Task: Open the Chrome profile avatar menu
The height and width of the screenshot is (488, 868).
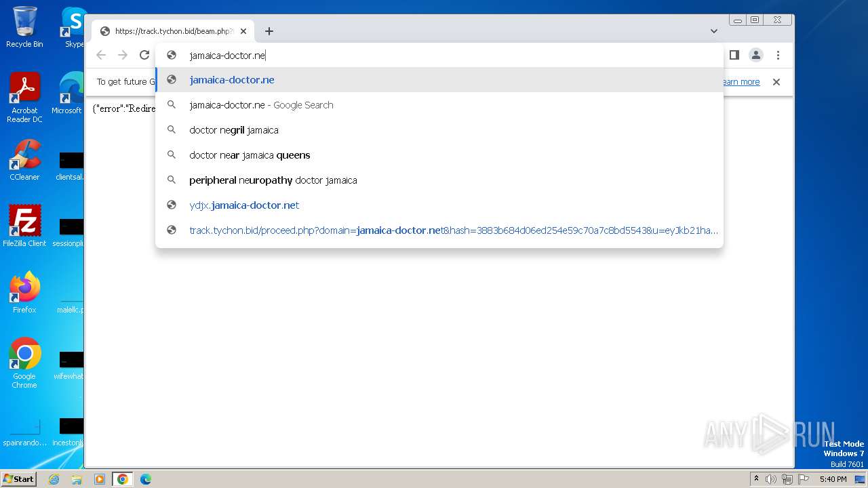Action: coord(756,55)
